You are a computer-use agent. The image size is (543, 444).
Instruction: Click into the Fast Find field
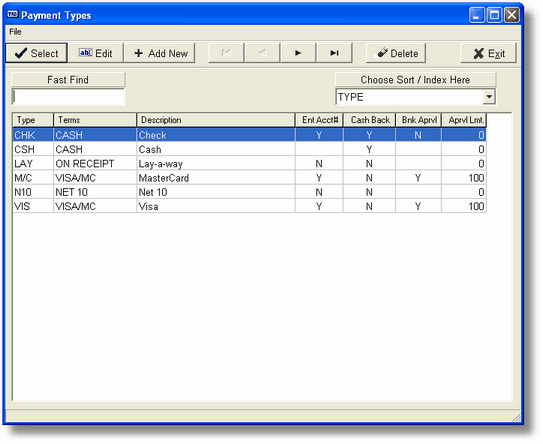coord(68,97)
